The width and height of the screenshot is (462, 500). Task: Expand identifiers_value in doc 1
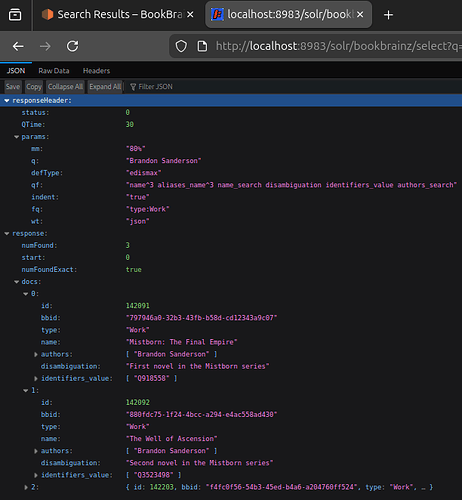(36, 475)
